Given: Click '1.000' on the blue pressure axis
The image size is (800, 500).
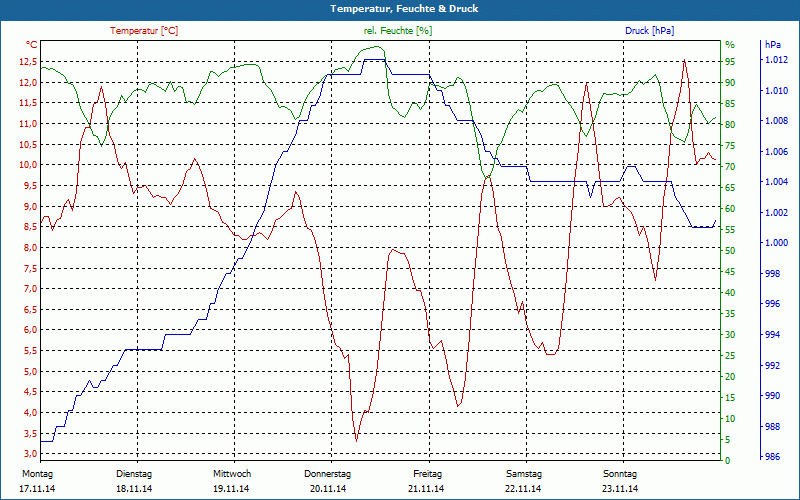Looking at the screenshot, I should click(x=776, y=243).
